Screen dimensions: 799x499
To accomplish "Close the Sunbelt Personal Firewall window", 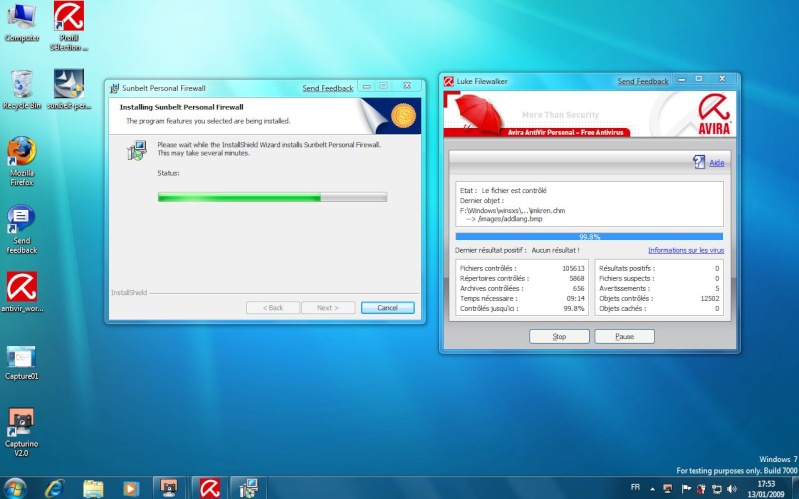I will [x=407, y=86].
